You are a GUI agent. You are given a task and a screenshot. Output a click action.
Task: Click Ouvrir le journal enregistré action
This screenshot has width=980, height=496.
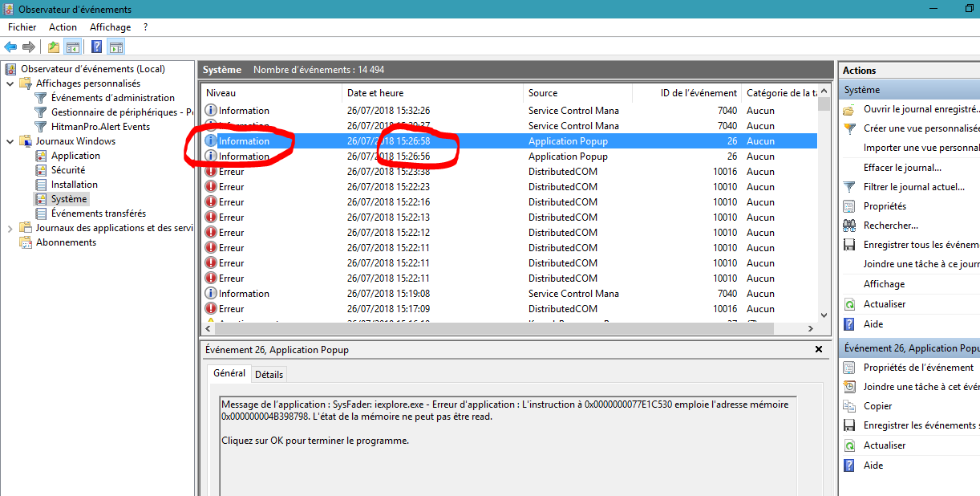pyautogui.click(x=921, y=109)
